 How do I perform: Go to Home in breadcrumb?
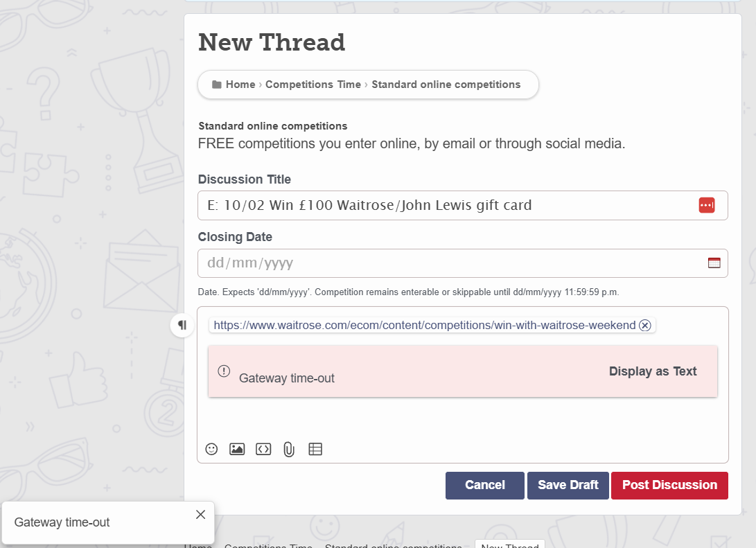(240, 85)
